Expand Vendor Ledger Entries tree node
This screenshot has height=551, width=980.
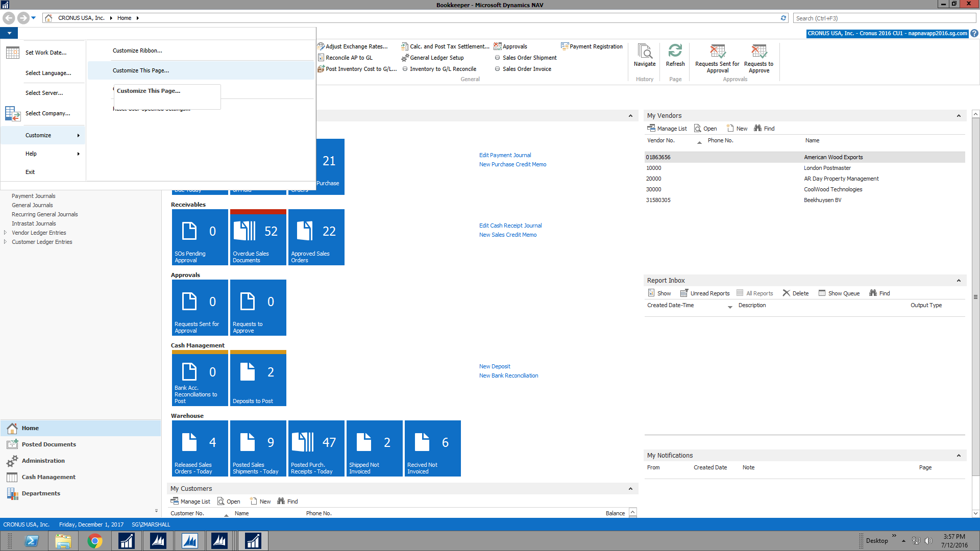click(5, 233)
